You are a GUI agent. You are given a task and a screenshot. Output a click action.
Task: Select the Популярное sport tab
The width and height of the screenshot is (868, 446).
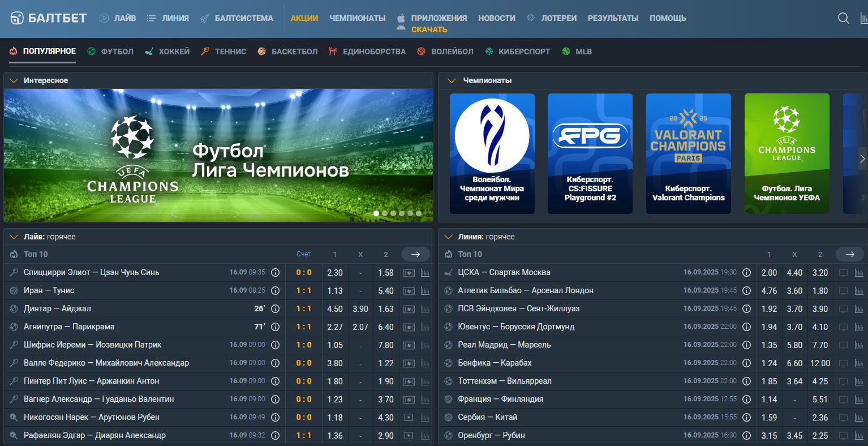(x=42, y=52)
